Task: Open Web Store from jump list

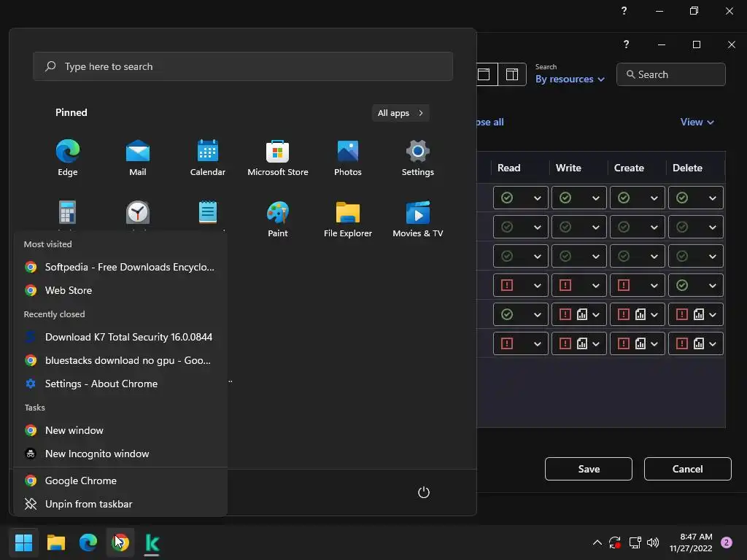Action: click(120, 290)
